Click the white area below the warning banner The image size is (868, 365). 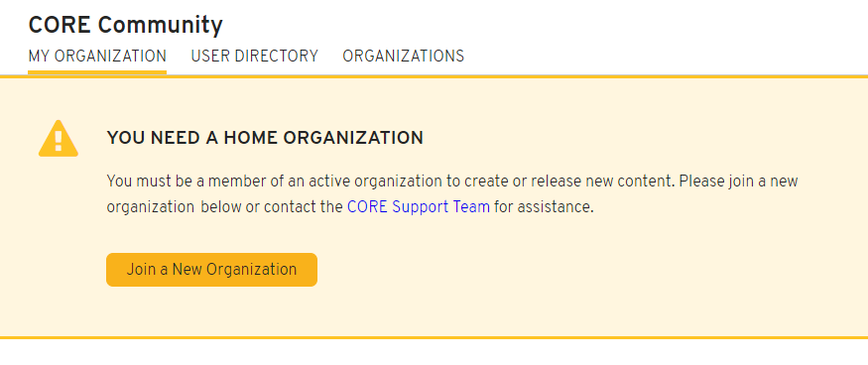[434, 352]
